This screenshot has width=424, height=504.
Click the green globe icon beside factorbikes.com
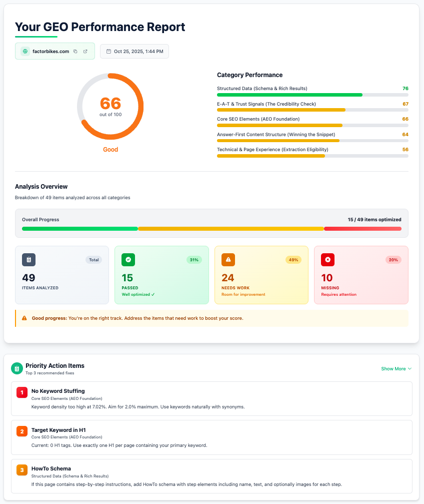tap(25, 51)
